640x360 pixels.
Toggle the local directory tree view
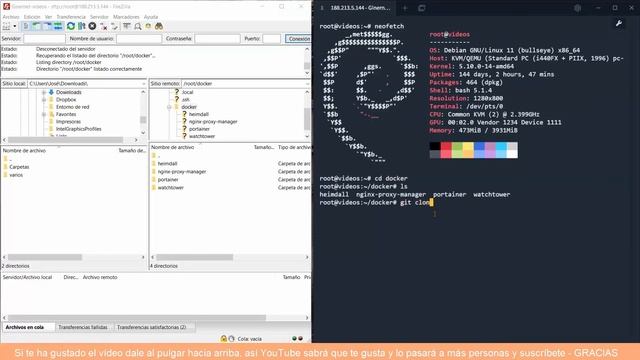[x=36, y=26]
